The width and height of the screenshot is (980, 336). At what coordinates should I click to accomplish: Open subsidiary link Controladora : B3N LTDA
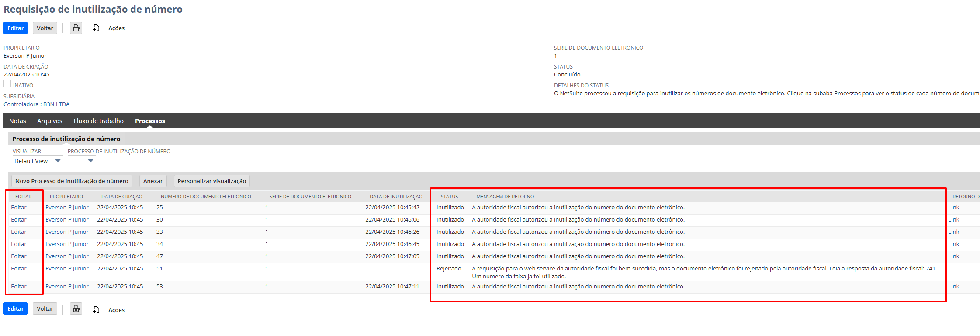pyautogui.click(x=37, y=104)
